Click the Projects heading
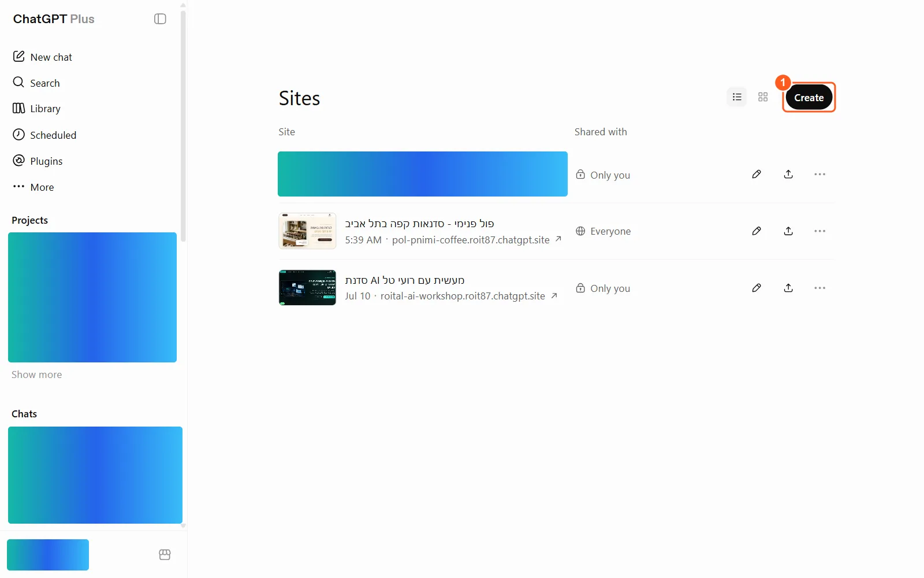The width and height of the screenshot is (924, 578). [29, 220]
